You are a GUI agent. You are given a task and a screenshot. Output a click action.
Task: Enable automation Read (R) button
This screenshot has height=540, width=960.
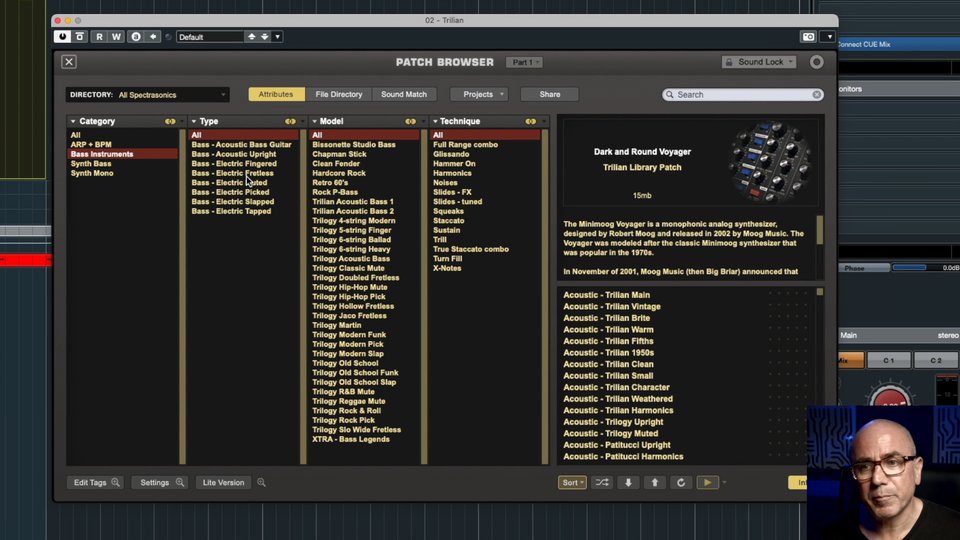99,37
